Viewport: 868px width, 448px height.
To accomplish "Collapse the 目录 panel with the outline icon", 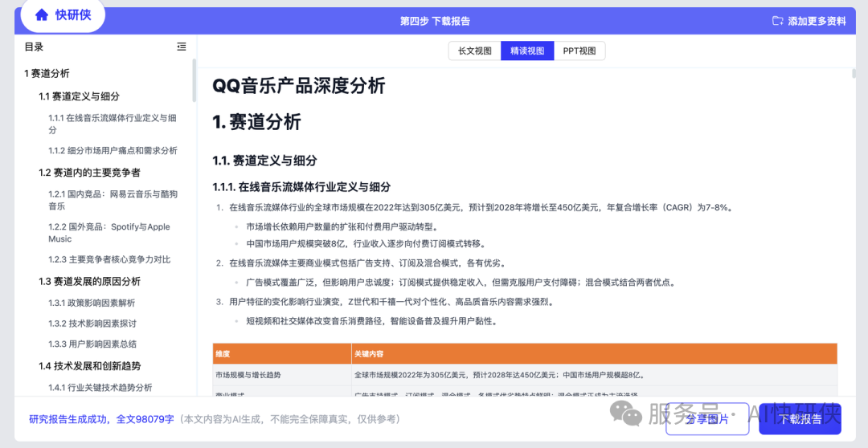I will pyautogui.click(x=182, y=47).
